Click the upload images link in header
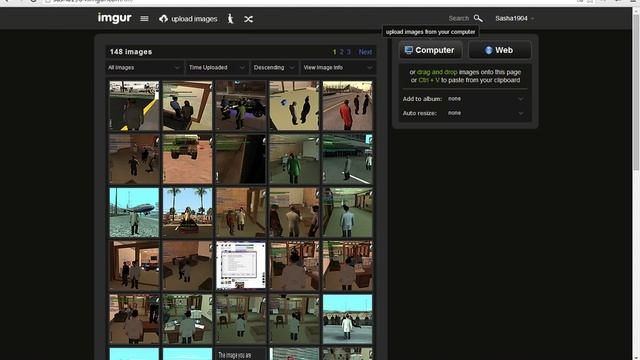The width and height of the screenshot is (640, 360). [x=194, y=19]
